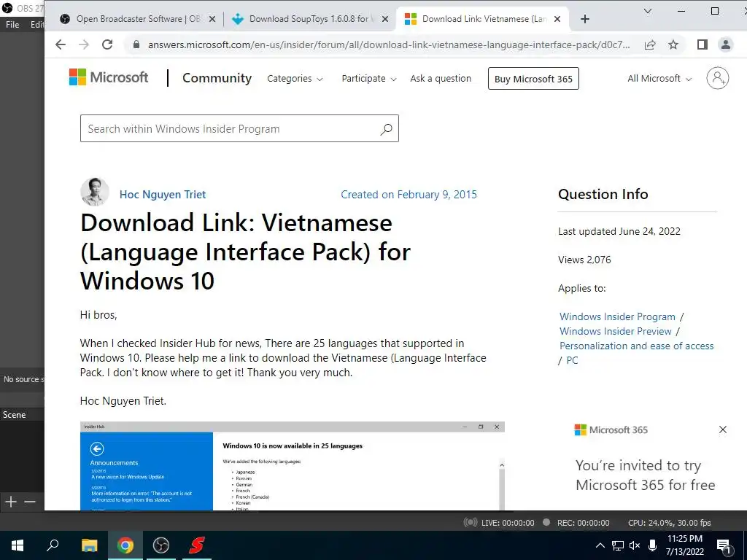Show hidden system tray icons
747x560 pixels.
600,545
